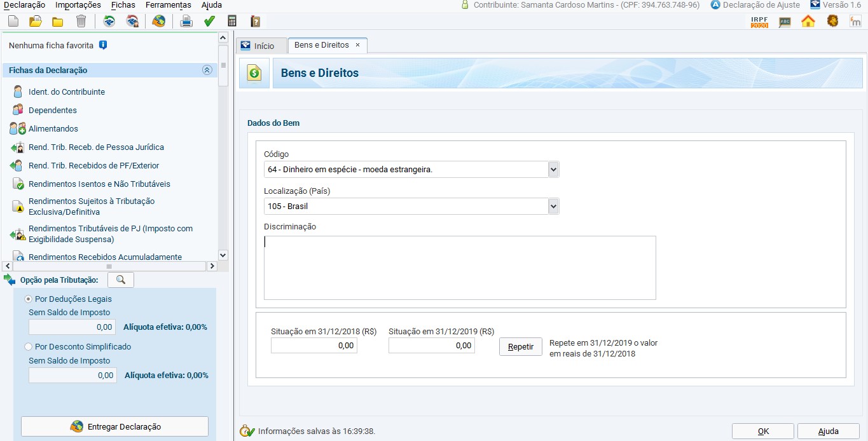The image size is (868, 441).
Task: Open the calculator icon
Action: point(232,21)
